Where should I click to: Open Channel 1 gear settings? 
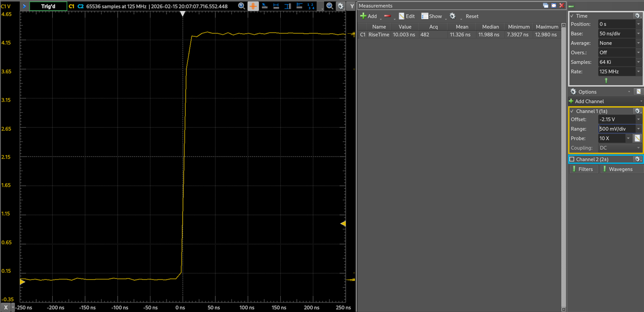click(x=637, y=111)
